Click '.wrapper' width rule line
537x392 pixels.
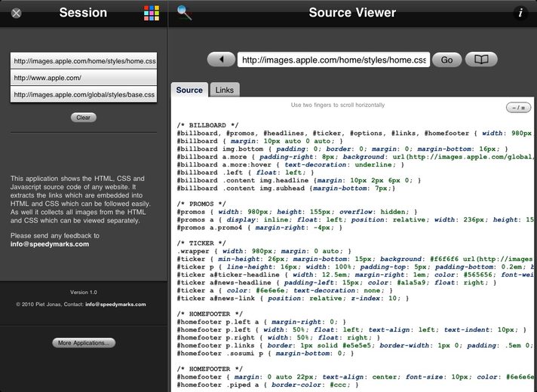tap(264, 251)
